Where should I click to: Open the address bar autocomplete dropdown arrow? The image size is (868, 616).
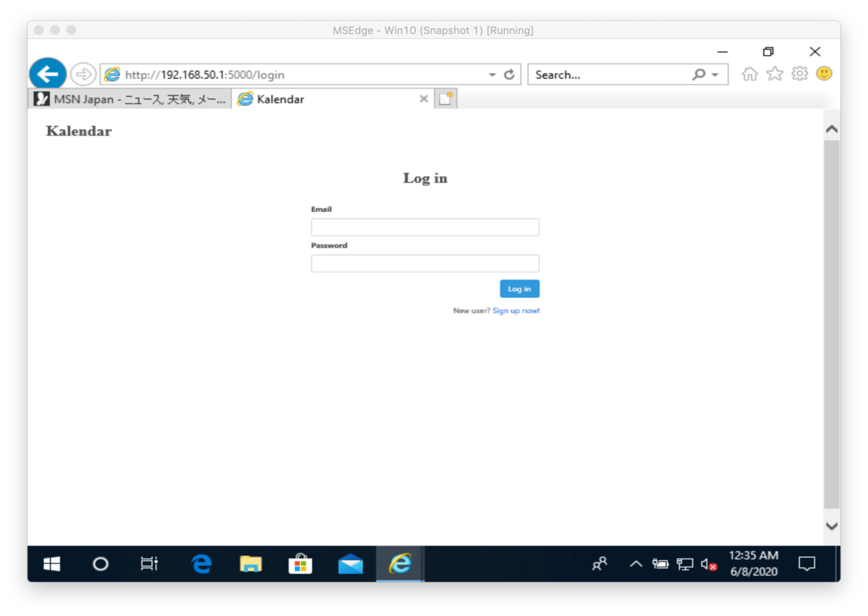[493, 75]
